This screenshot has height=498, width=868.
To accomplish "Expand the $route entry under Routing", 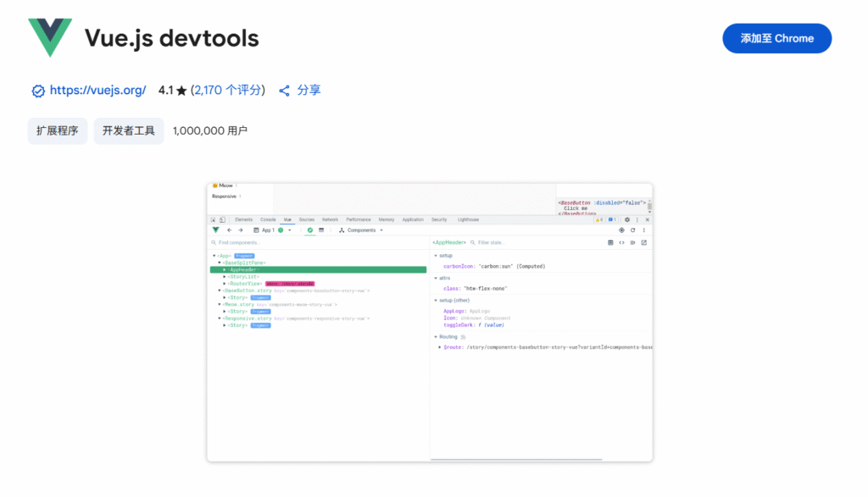I will point(439,347).
